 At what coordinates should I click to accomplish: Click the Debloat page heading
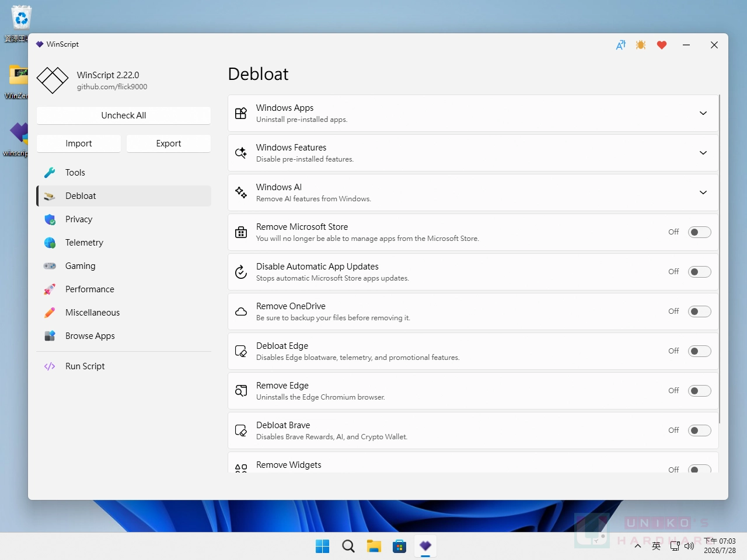pos(259,74)
